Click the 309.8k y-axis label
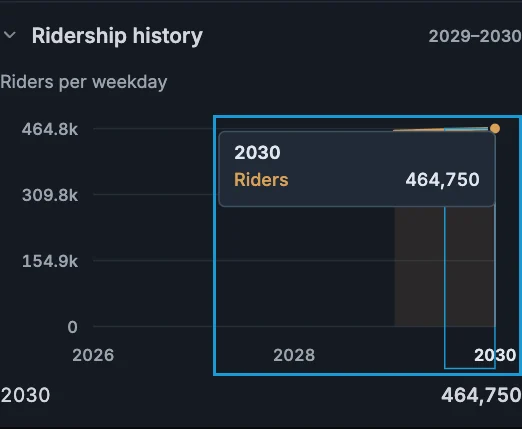This screenshot has width=522, height=429. tap(50, 195)
